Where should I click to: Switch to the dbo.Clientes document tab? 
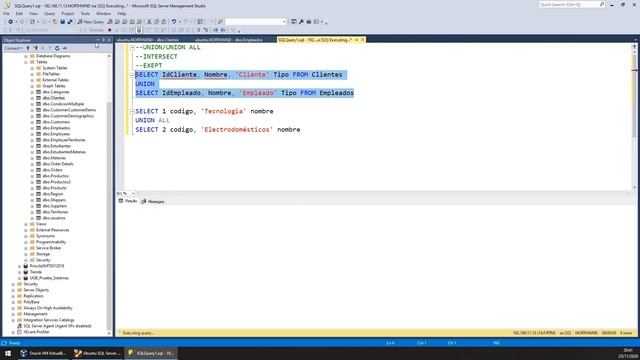pyautogui.click(x=148, y=40)
